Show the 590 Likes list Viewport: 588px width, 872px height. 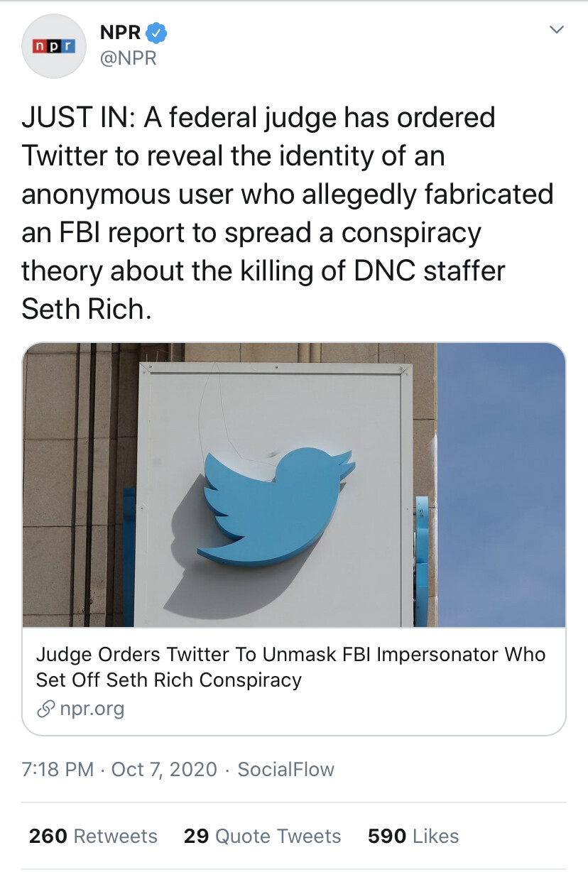point(413,836)
